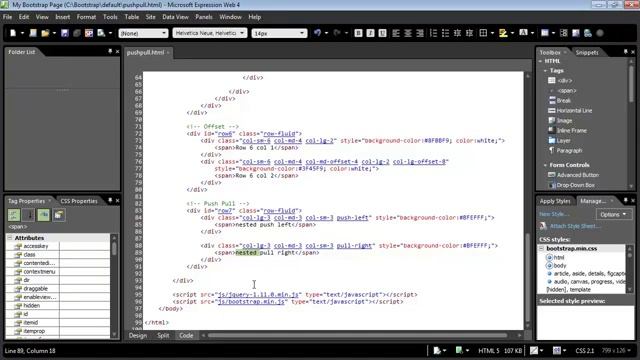Toggle Underline formatting
This screenshot has height=360, width=640.
382,33
